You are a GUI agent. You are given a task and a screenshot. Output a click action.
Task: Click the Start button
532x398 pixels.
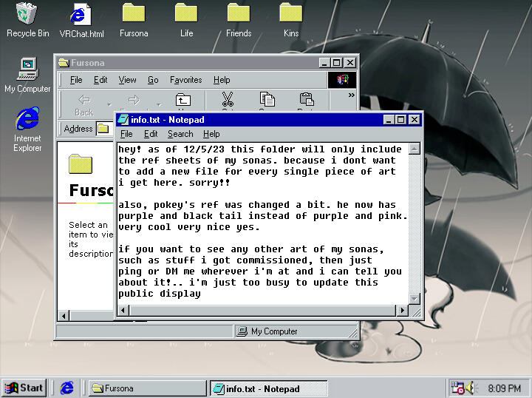point(24,388)
